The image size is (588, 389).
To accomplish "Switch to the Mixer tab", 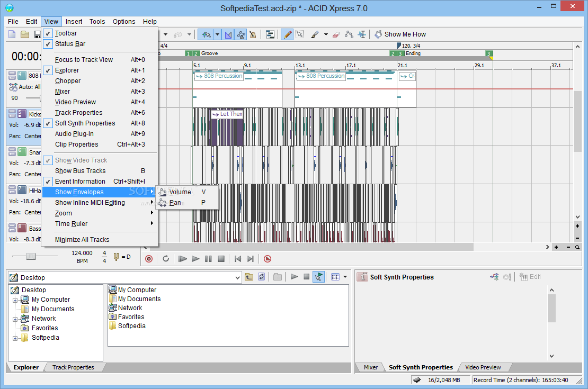I will tap(370, 367).
